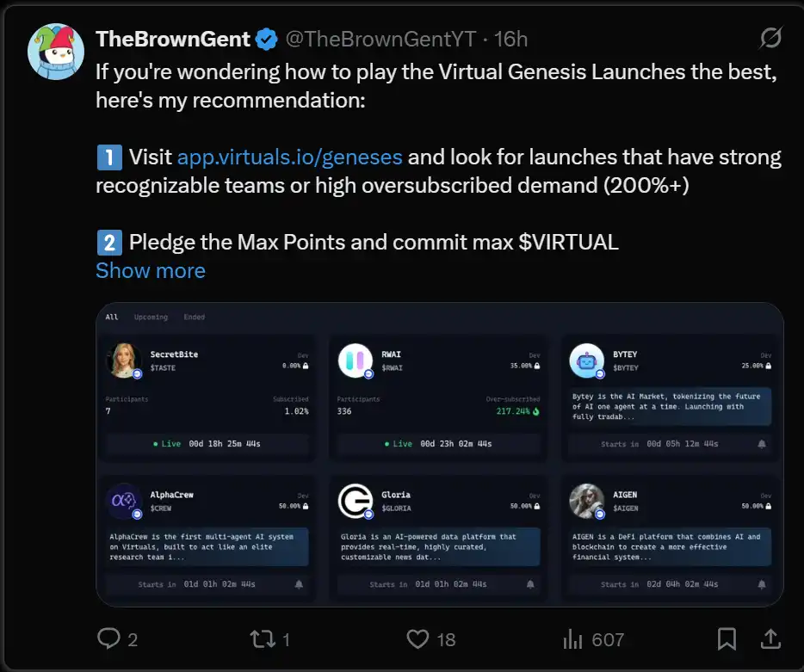Click the verified blue checkmark badge
804x672 pixels.
coord(266,39)
